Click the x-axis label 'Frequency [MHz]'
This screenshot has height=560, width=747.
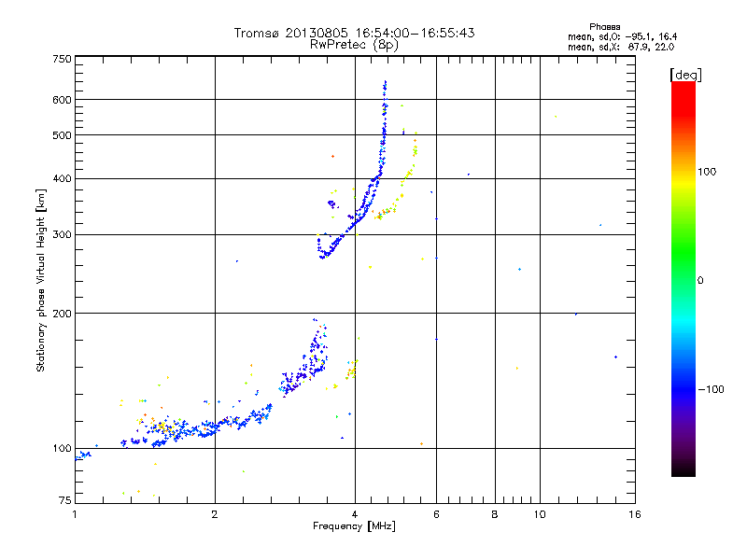point(354,526)
